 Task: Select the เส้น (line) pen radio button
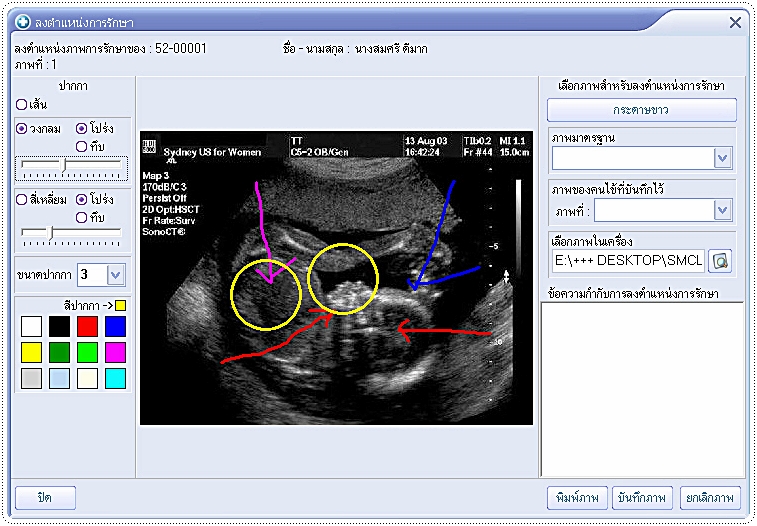[x=22, y=104]
